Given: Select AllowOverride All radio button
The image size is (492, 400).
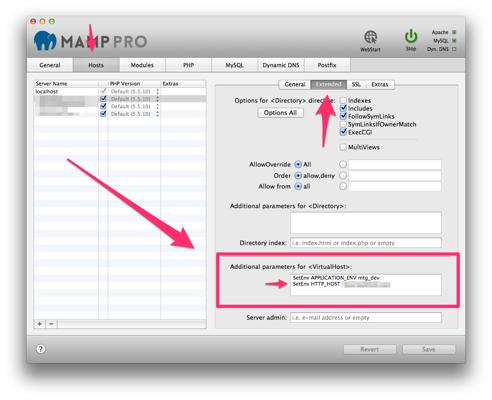Looking at the screenshot, I should 298,164.
